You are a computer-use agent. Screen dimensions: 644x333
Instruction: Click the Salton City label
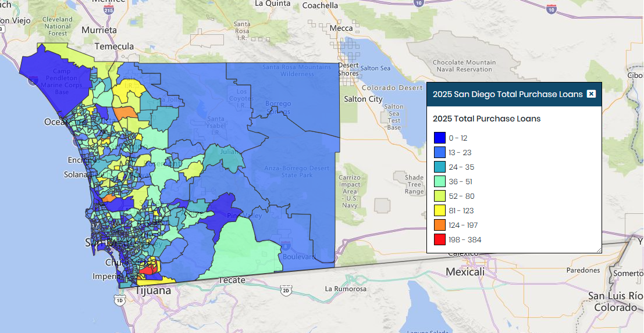coord(363,99)
